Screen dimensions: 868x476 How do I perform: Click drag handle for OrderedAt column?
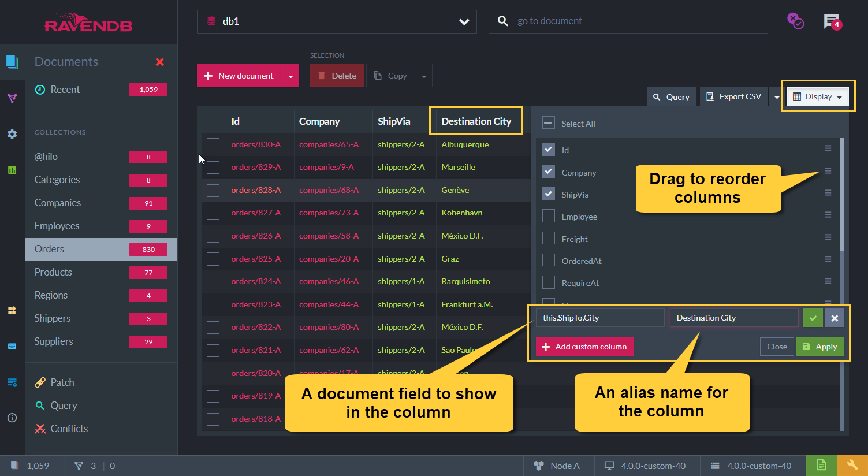tap(828, 259)
